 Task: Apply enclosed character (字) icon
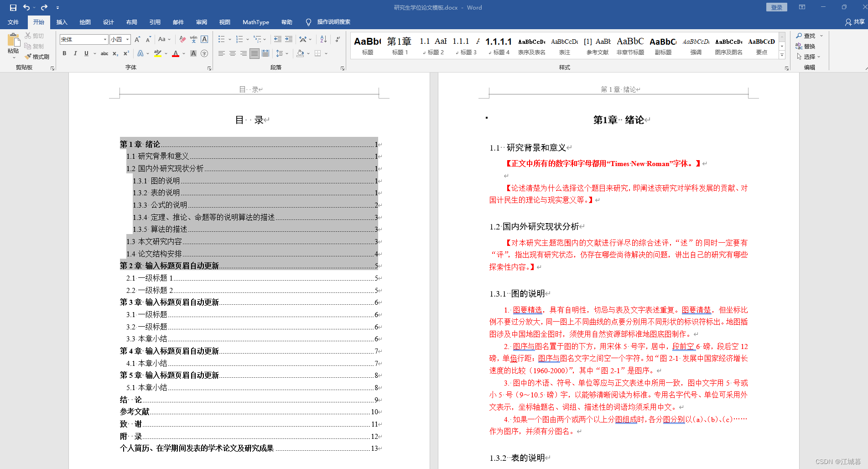point(204,53)
